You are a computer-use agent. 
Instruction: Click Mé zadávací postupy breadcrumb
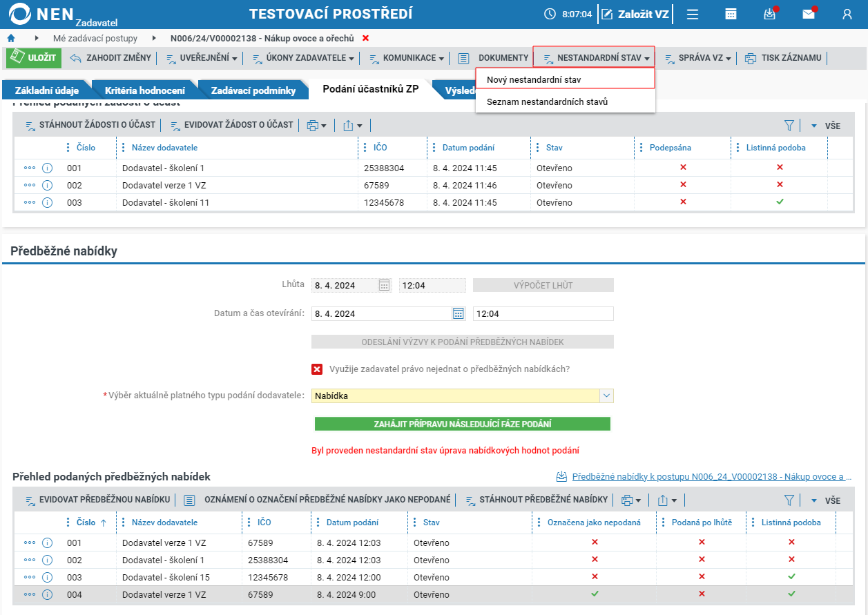(95, 38)
